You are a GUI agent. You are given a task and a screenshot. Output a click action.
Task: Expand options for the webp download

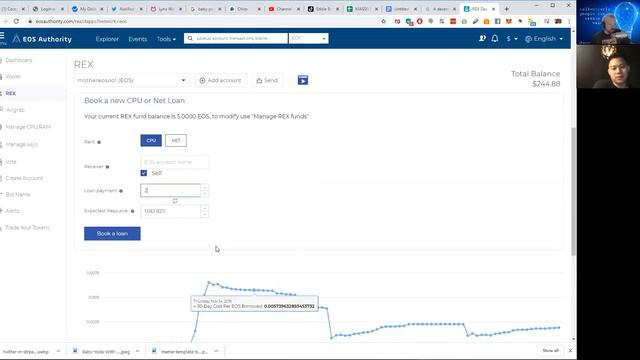pyautogui.click(x=58, y=351)
